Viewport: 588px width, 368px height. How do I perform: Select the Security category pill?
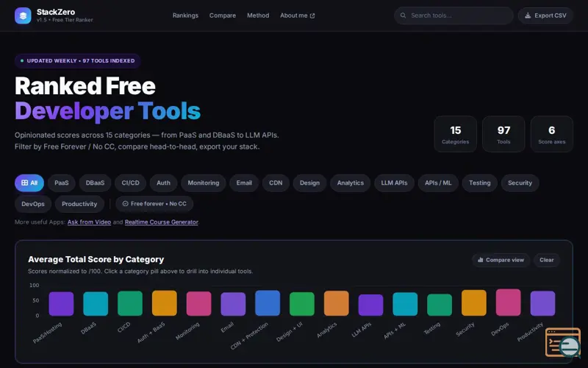point(520,183)
